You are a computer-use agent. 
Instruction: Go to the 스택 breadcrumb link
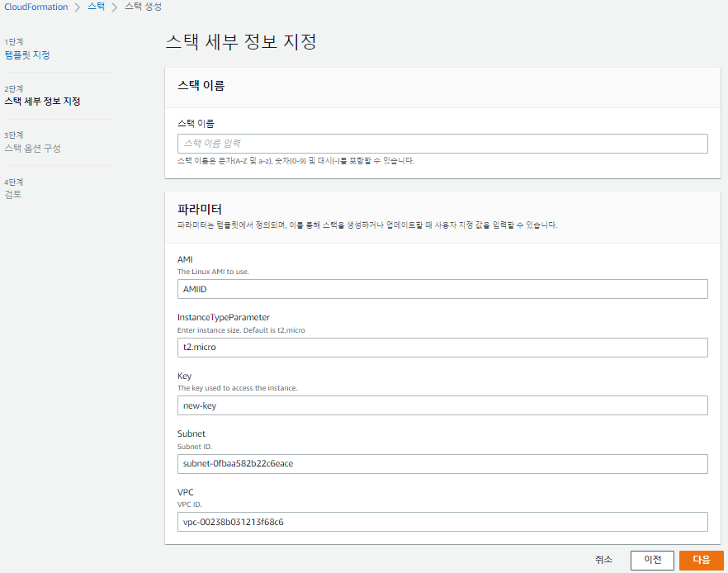pyautogui.click(x=96, y=7)
